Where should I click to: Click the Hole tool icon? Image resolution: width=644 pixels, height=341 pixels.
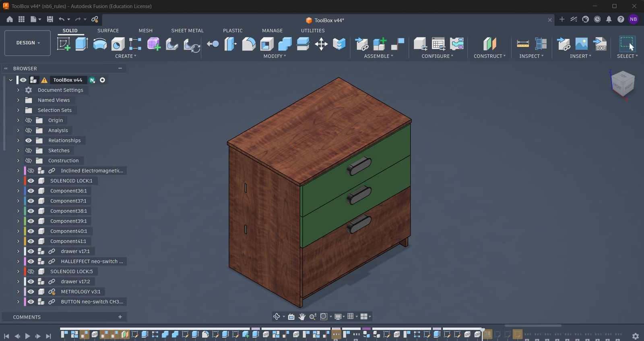point(118,44)
